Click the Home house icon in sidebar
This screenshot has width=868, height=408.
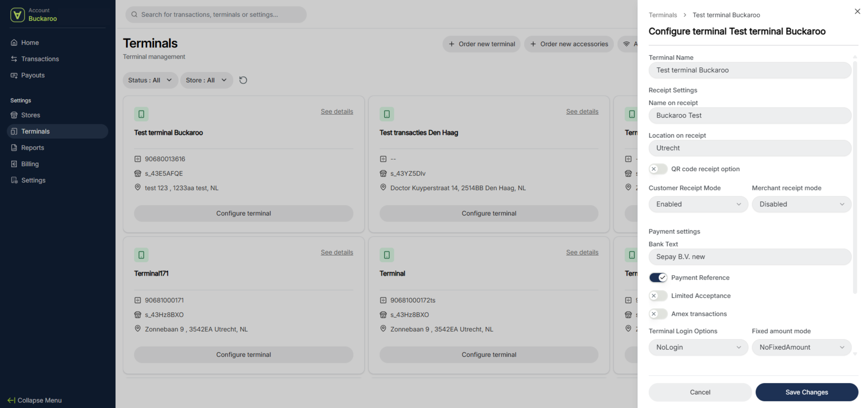pos(14,42)
